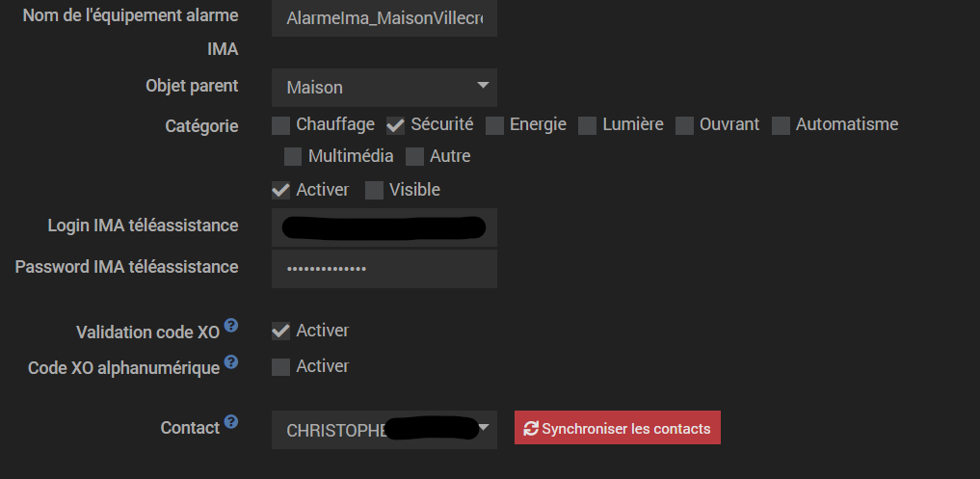Expand the Contact dropdown list

384,430
